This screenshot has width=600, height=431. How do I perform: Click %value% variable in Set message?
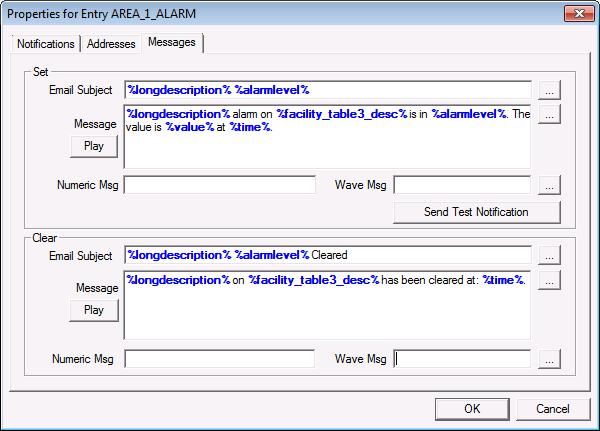tap(190, 127)
